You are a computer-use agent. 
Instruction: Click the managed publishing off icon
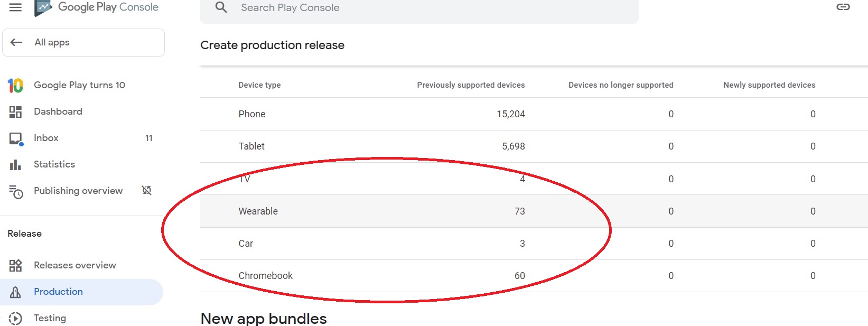[x=147, y=190]
